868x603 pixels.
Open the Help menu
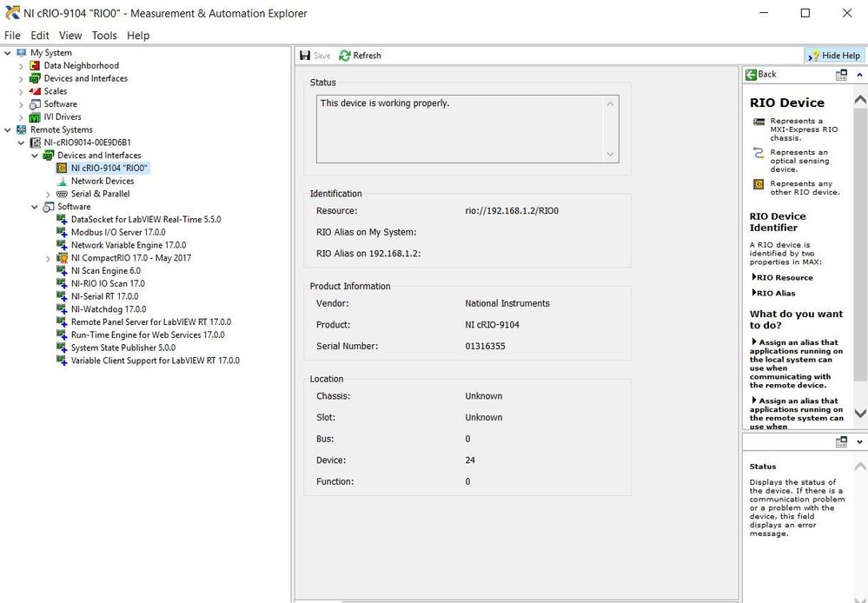pos(138,36)
